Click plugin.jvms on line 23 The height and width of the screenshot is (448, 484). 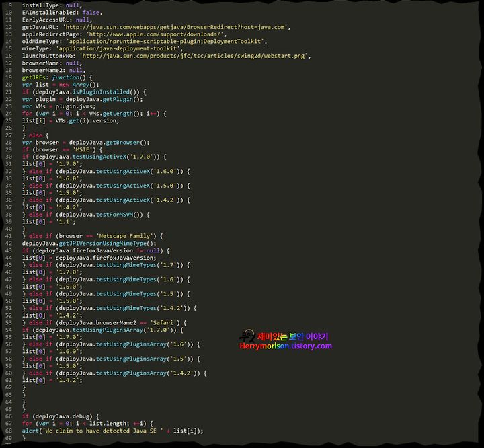click(75, 106)
